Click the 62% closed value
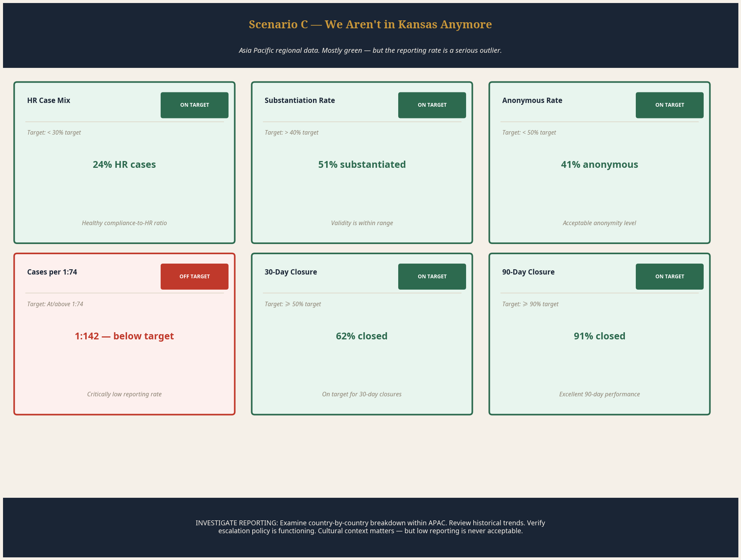Screen dimensions: 741x560 [x=362, y=336]
